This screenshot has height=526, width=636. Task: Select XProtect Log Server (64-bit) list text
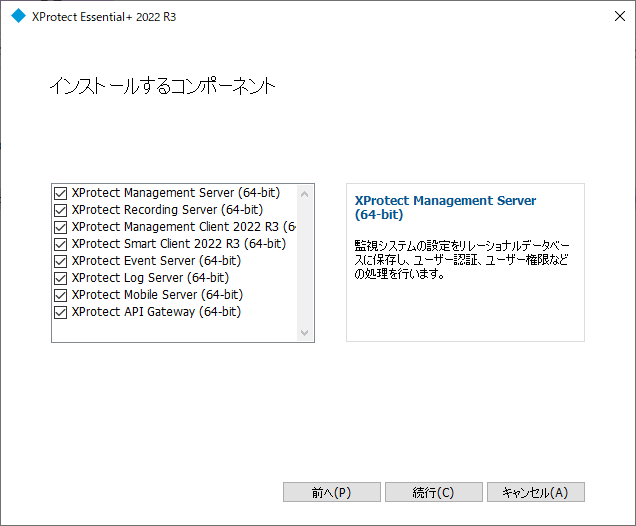pyautogui.click(x=150, y=278)
